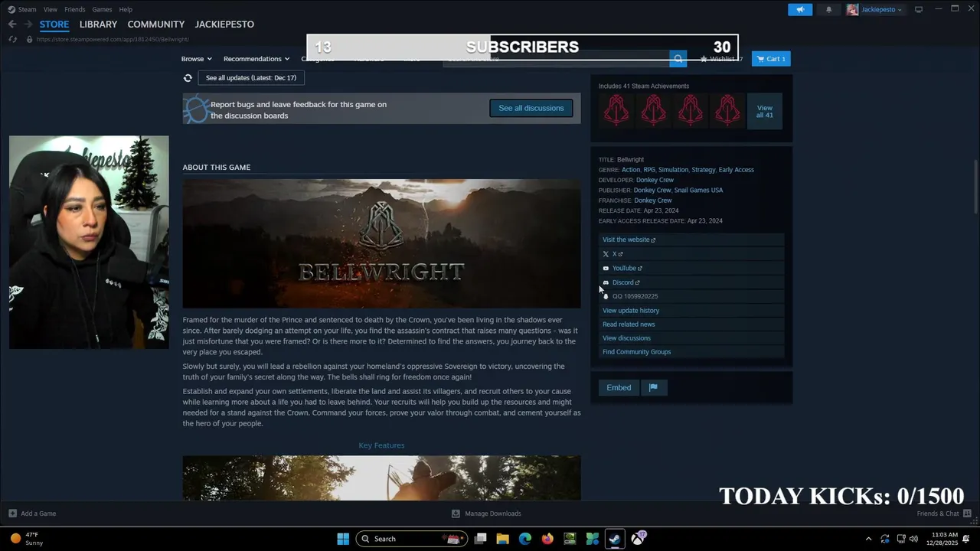The image size is (980, 551).
Task: Click View discussions link
Action: pos(691,338)
